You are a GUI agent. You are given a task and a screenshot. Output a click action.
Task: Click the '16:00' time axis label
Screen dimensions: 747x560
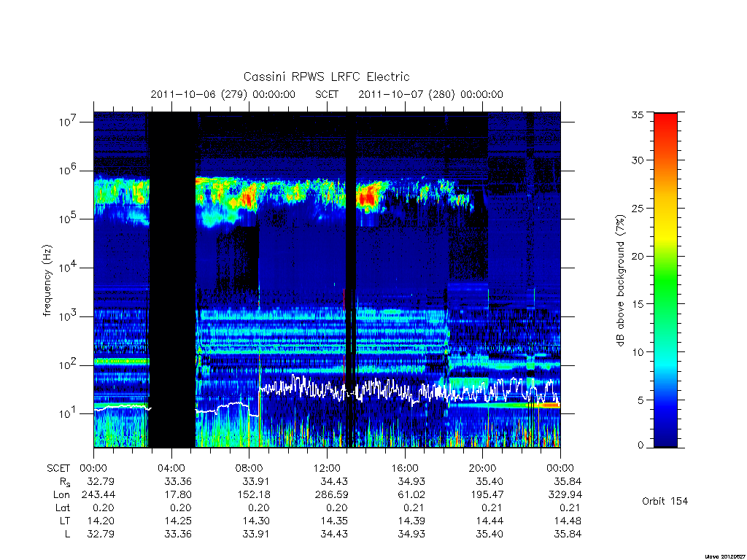pos(405,468)
